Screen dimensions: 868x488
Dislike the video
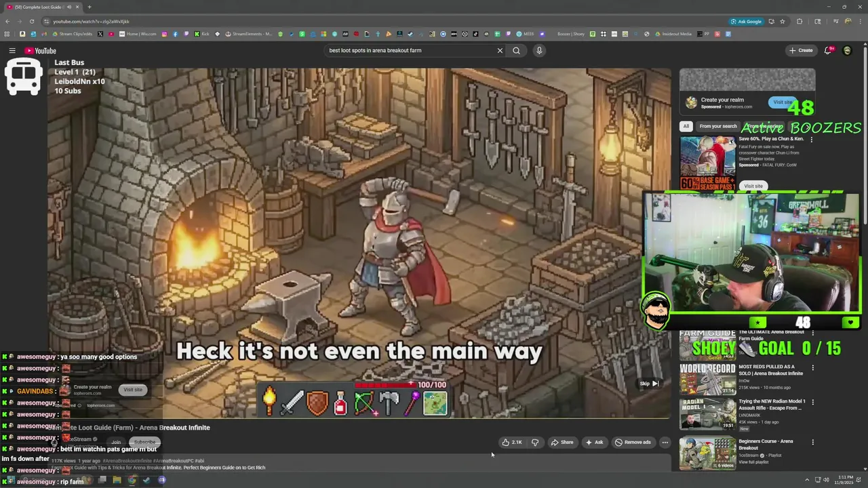[x=535, y=442]
